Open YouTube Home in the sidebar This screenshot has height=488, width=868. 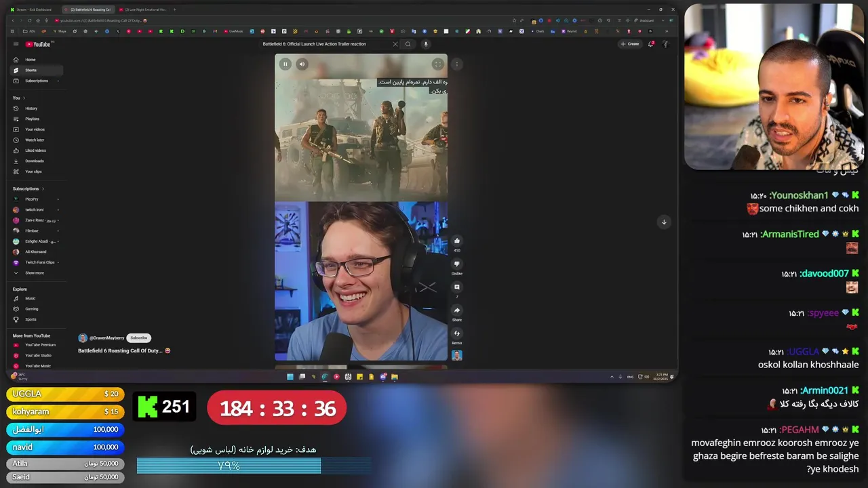click(37, 60)
